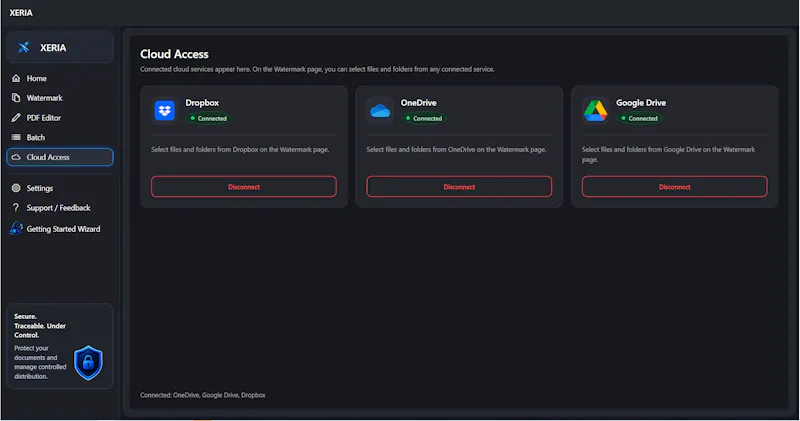This screenshot has width=800, height=421.
Task: Disconnect the OneDrive service
Action: (459, 187)
